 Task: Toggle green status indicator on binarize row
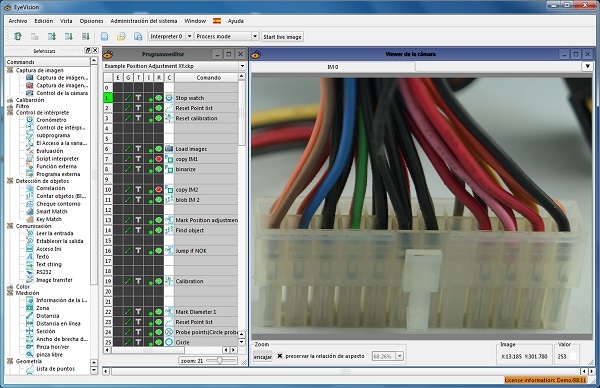coord(159,169)
